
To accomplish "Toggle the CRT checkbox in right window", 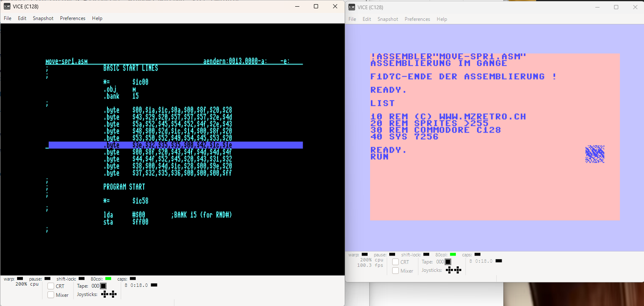I will [x=395, y=262].
